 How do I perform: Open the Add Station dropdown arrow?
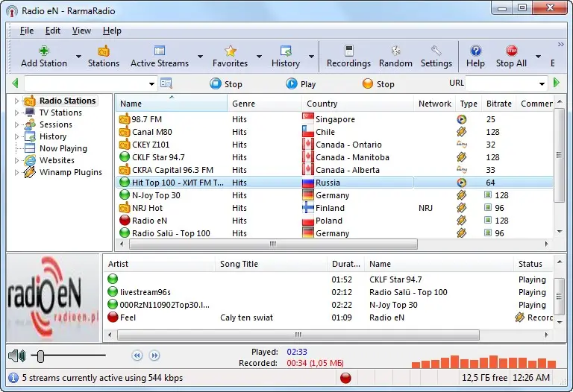(78, 57)
